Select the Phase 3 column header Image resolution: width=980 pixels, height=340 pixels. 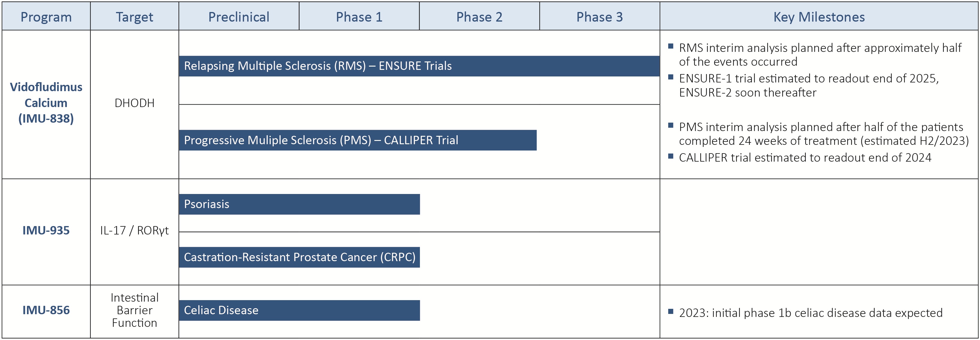pyautogui.click(x=600, y=17)
